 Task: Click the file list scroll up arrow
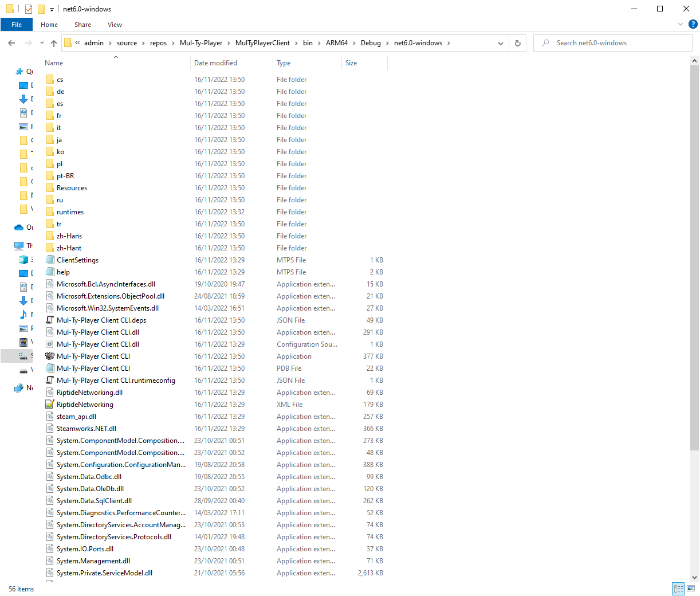pos(694,60)
